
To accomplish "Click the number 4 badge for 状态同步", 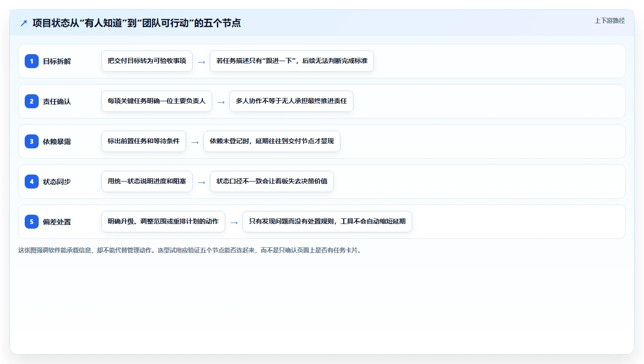I will tap(32, 181).
